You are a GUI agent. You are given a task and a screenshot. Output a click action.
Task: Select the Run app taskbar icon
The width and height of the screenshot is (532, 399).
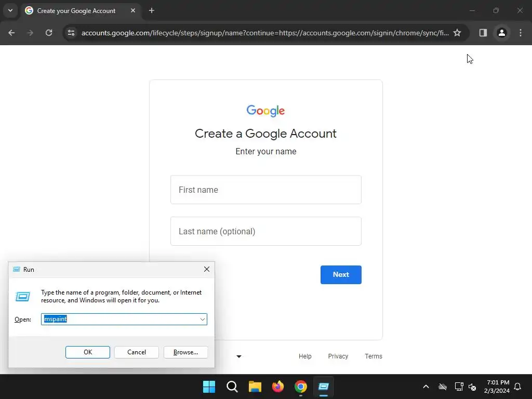pyautogui.click(x=324, y=387)
